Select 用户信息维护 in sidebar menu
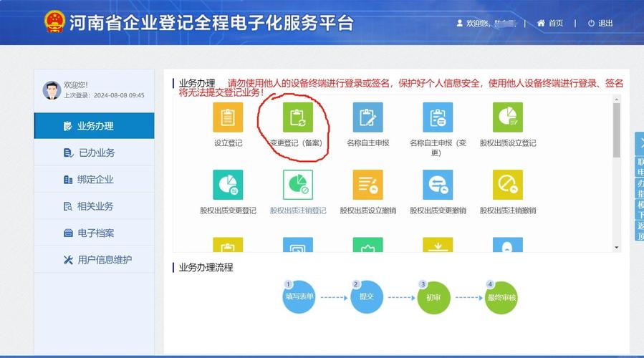Screen dimensions: 644x358 coord(94,259)
